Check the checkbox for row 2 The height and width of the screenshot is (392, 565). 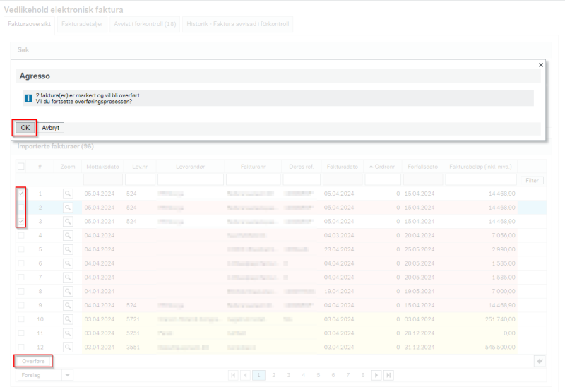pyautogui.click(x=21, y=208)
